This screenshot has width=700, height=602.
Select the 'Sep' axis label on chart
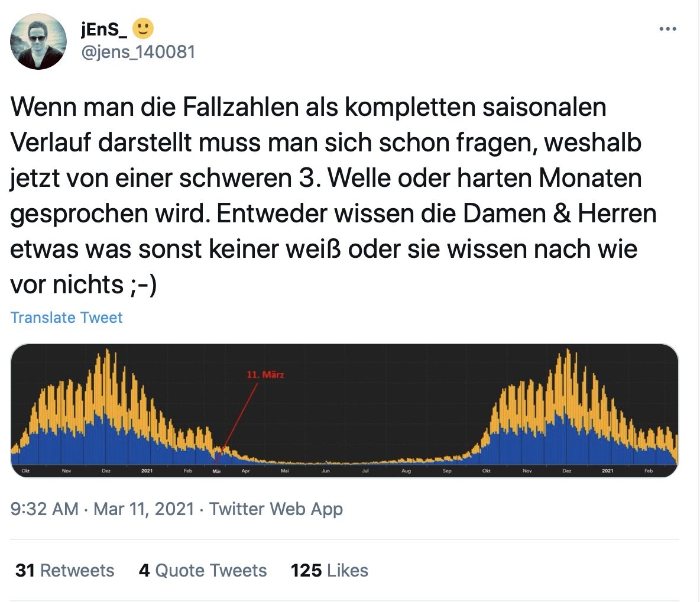447,471
